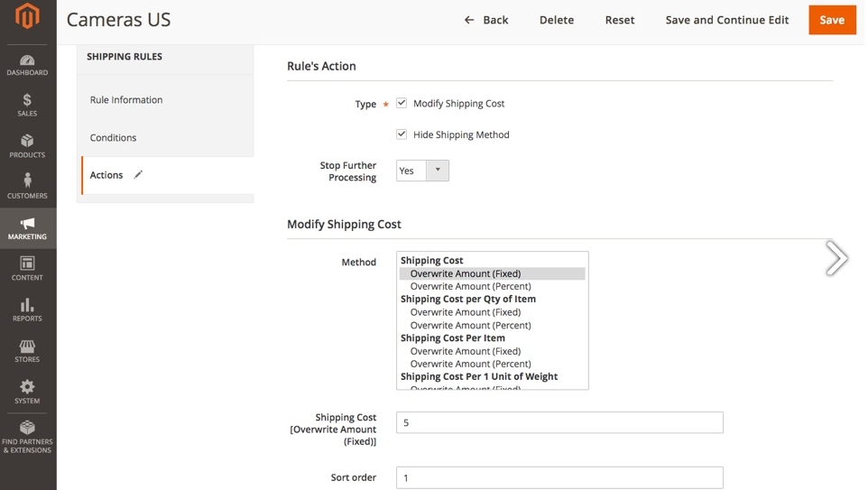The height and width of the screenshot is (490, 868).
Task: Click the next chevron arrow on right
Action: click(836, 258)
